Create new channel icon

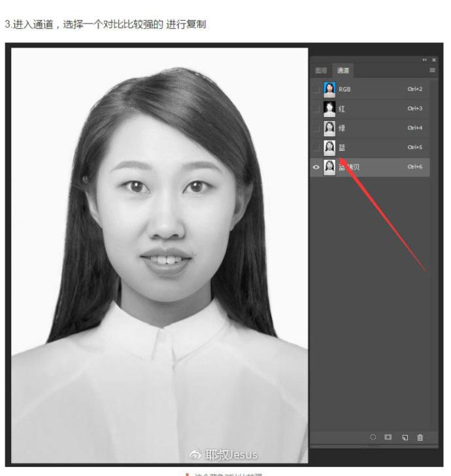(405, 437)
